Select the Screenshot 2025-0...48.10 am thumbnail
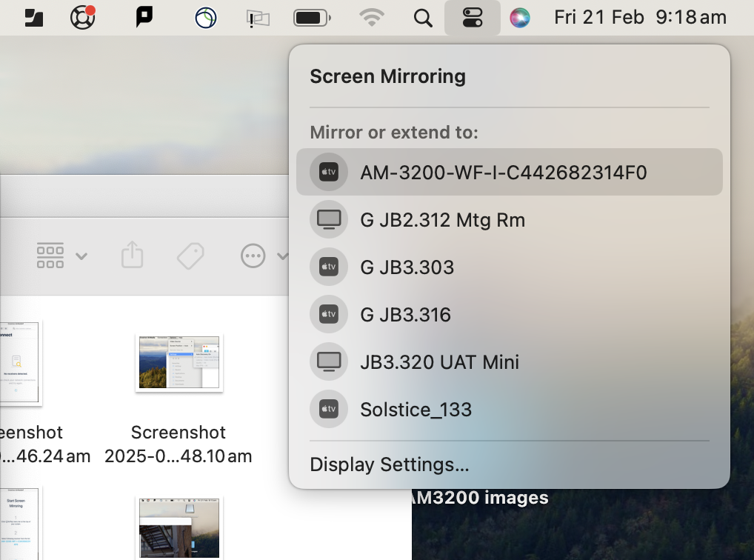The width and height of the screenshot is (754, 560). coord(179,362)
